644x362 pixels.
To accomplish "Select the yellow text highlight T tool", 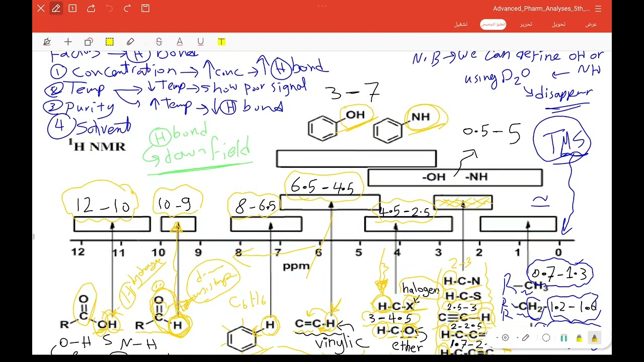I will pos(221,42).
